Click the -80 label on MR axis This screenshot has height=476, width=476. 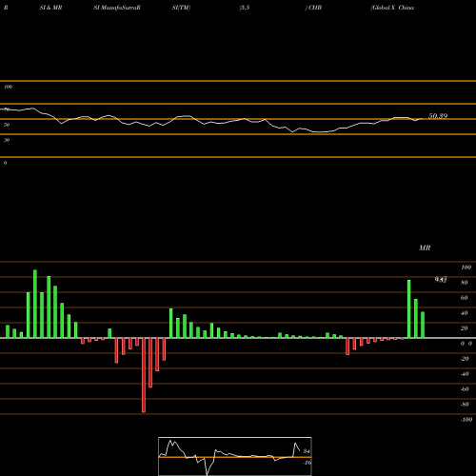465,405
